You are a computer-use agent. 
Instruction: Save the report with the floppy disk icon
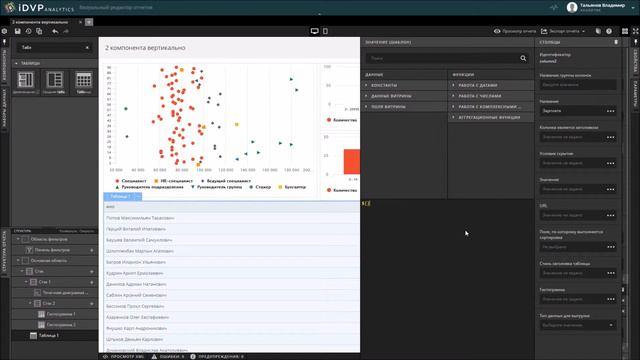(18, 31)
